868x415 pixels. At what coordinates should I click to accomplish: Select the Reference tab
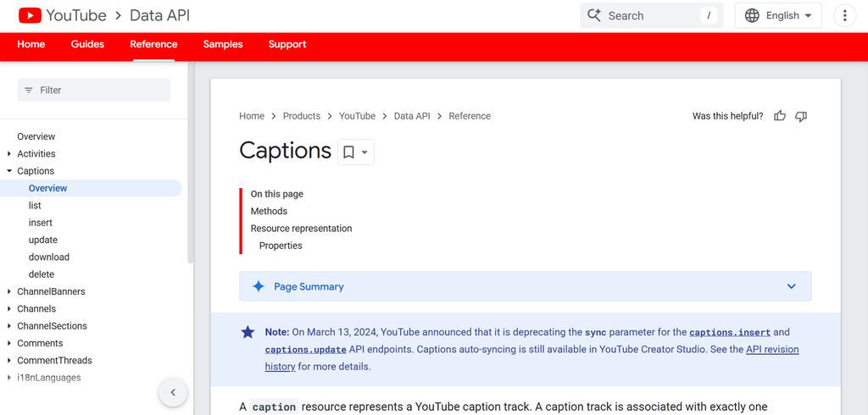click(154, 44)
